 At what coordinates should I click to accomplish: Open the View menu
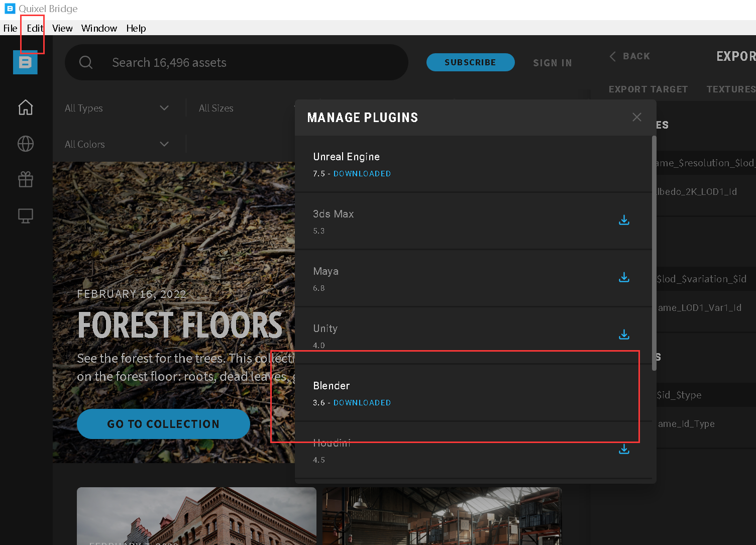[62, 28]
